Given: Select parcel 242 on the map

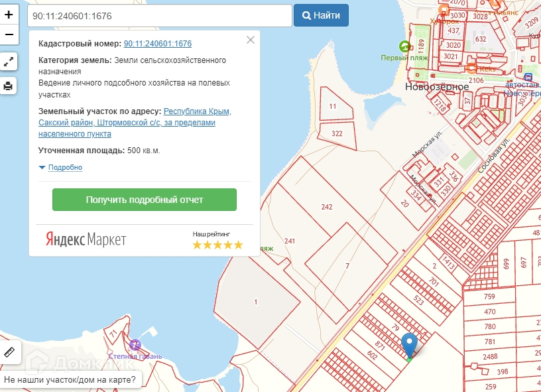Looking at the screenshot, I should pyautogui.click(x=326, y=207).
